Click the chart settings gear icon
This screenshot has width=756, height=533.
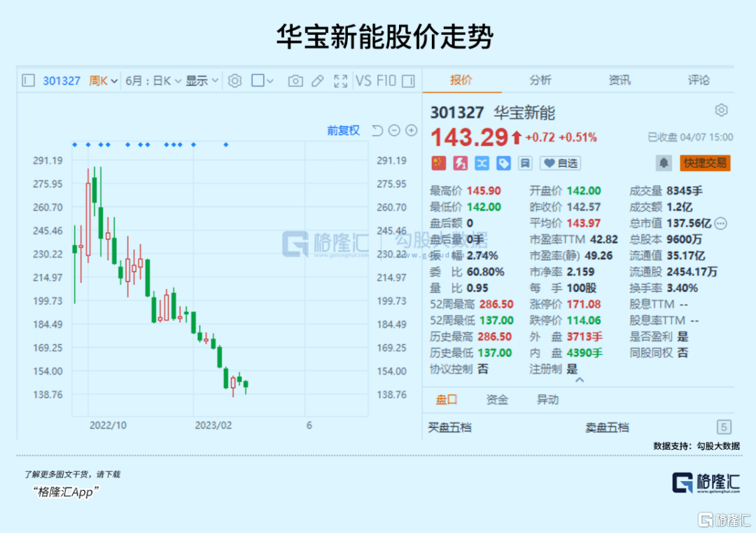[234, 81]
